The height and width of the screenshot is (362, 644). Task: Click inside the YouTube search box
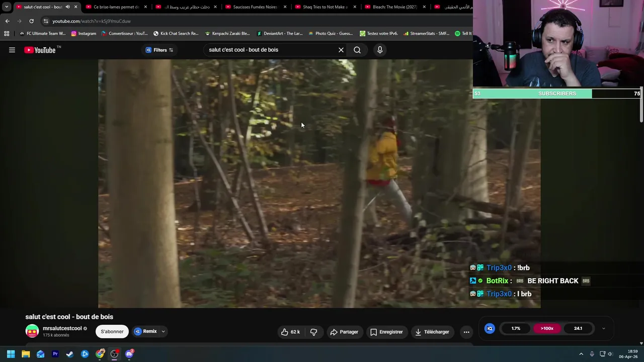point(272,50)
